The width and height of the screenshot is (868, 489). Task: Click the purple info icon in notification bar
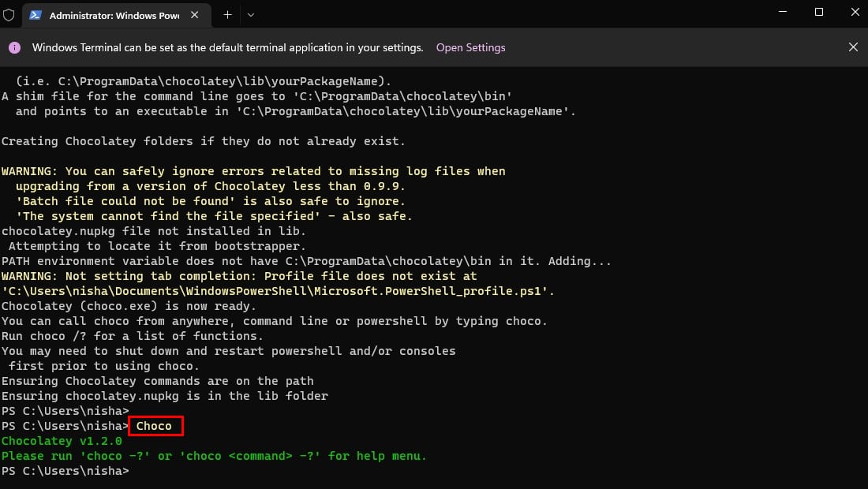point(14,47)
